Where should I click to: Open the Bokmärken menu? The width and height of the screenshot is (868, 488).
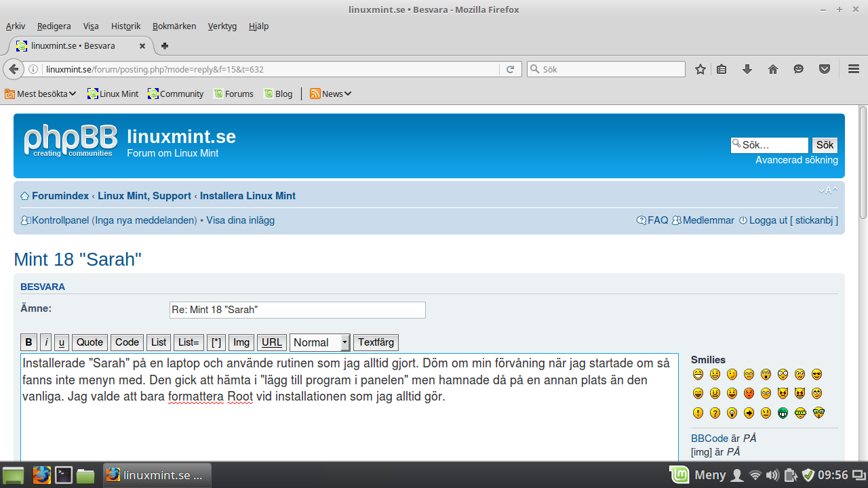click(174, 26)
